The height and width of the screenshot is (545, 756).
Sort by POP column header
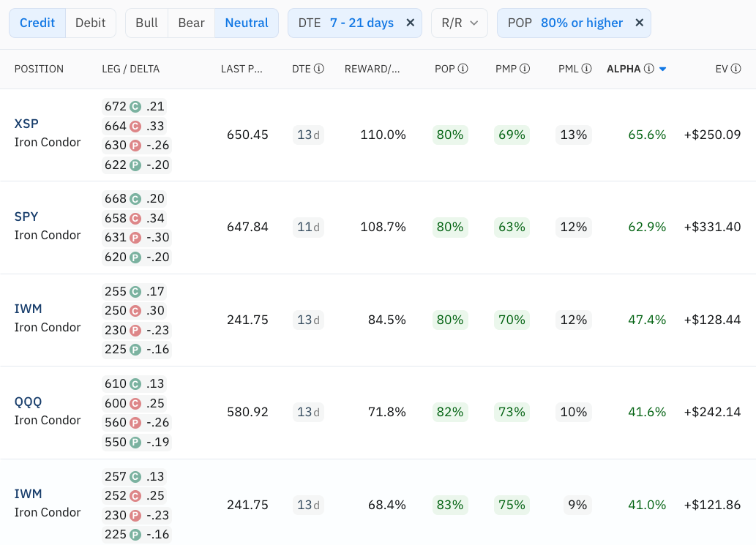(444, 69)
